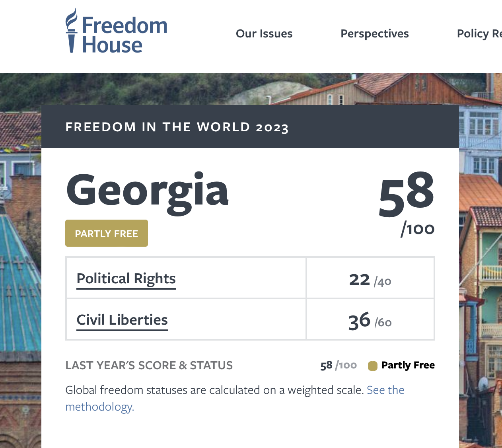Click the 22/40 Political Rights score cell
The image size is (502, 448).
[x=370, y=280]
